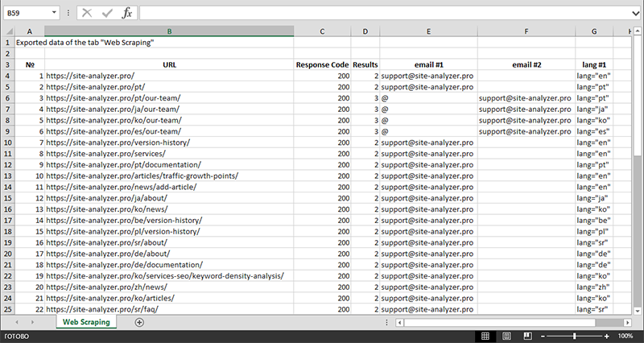Click cell https://site-analyzer.pro/version-history/

[169, 143]
